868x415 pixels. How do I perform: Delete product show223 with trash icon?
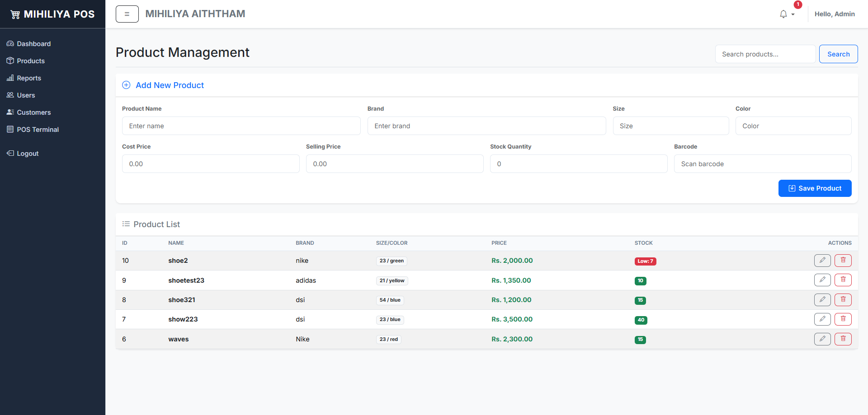click(843, 319)
